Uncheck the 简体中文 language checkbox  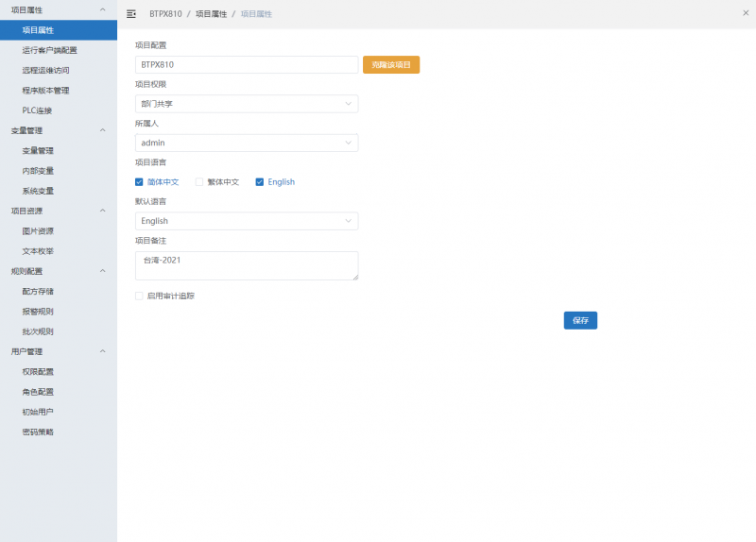[140, 182]
